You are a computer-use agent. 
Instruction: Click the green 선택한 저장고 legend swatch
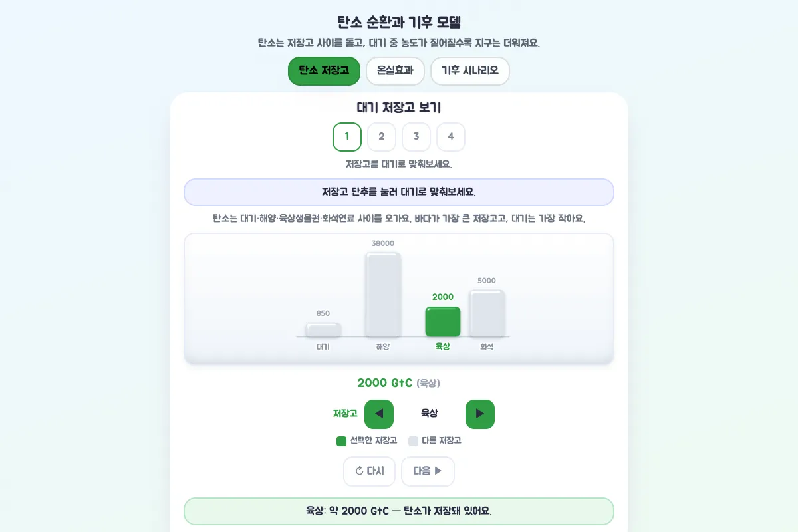click(x=342, y=441)
